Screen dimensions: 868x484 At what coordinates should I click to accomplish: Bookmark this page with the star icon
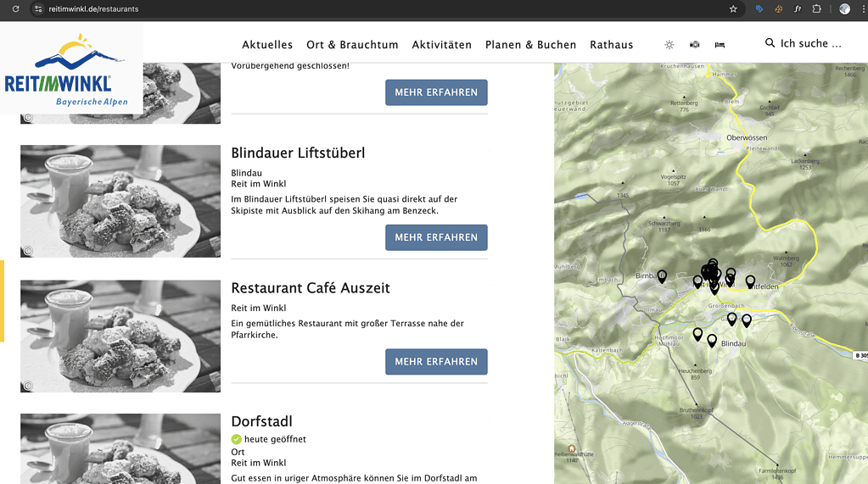click(x=733, y=9)
